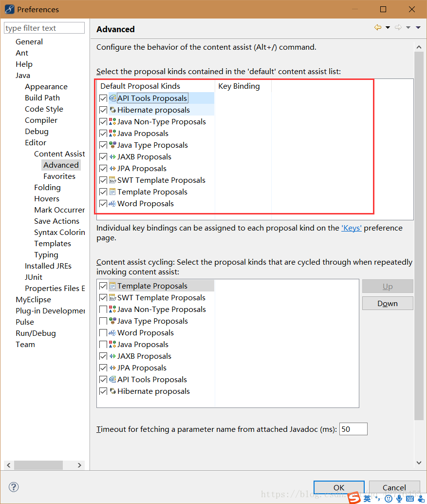Screen dimensions: 427x504
Task: Click the page vertical scrollbar up arrow
Action: pos(419,47)
